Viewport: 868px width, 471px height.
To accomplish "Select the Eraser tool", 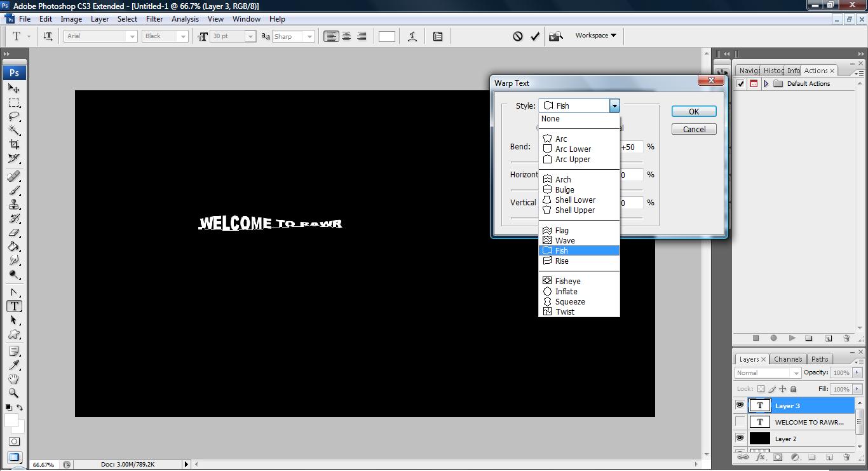I will 14,232.
